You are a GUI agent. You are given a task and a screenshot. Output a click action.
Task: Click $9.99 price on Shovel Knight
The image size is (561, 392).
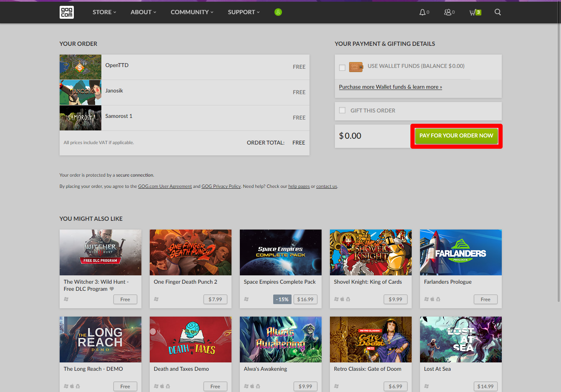(395, 299)
